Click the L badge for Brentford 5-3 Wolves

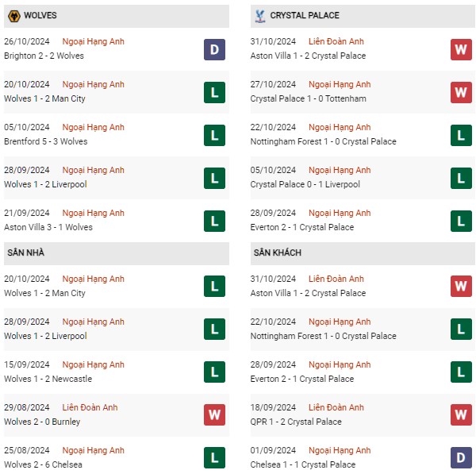(x=214, y=135)
